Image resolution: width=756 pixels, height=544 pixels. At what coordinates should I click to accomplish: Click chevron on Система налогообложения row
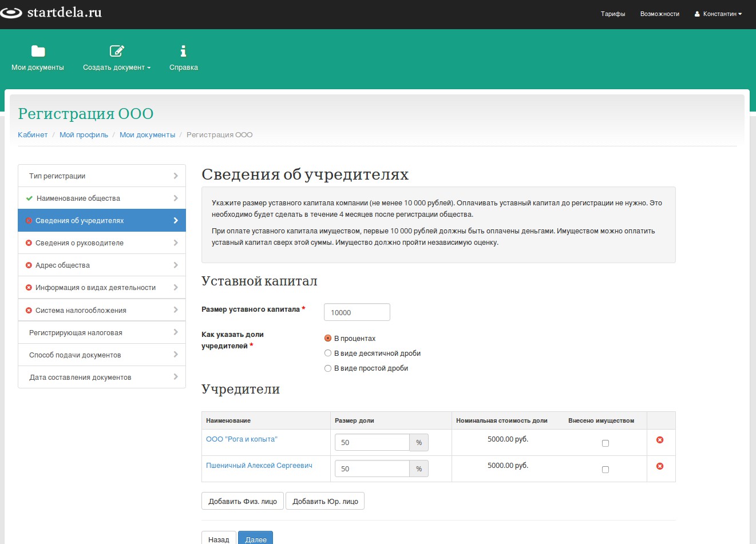pyautogui.click(x=176, y=309)
